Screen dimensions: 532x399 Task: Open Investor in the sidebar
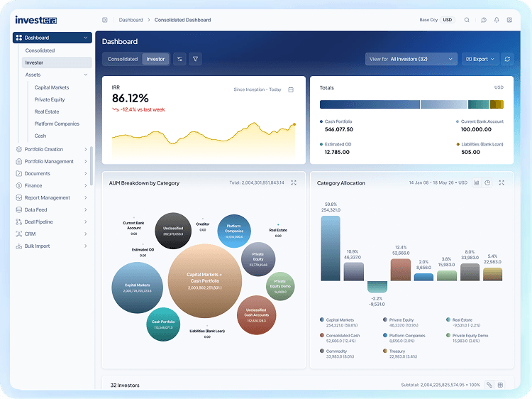coord(57,62)
